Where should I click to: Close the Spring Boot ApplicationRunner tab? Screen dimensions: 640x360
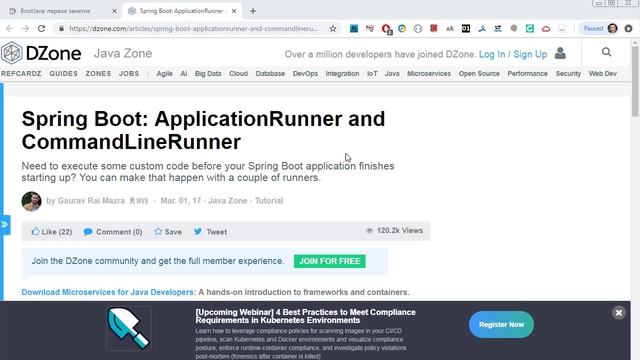click(234, 11)
